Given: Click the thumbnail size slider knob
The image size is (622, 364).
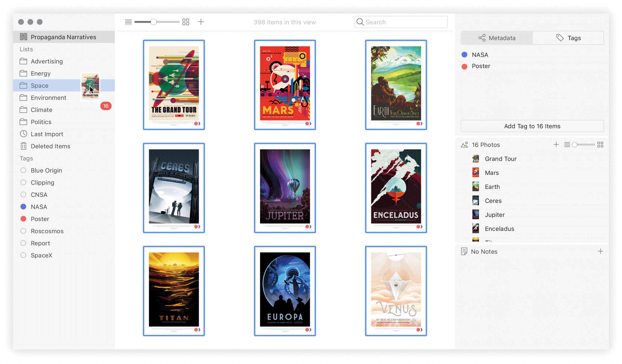Looking at the screenshot, I should (154, 22).
